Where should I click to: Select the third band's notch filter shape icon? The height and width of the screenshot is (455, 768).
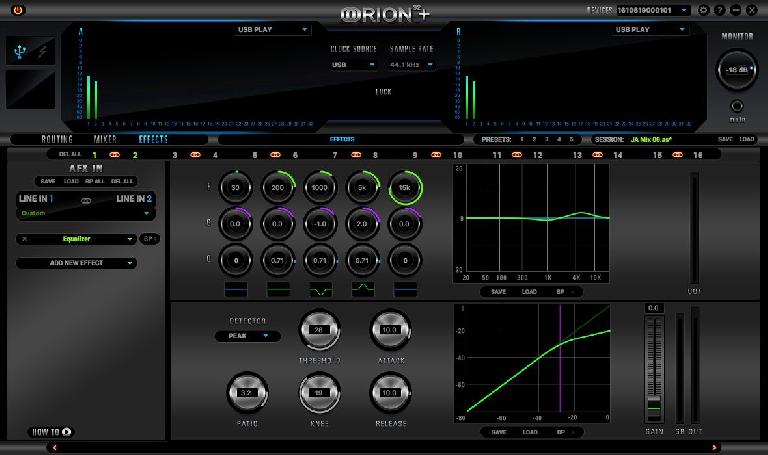320,289
